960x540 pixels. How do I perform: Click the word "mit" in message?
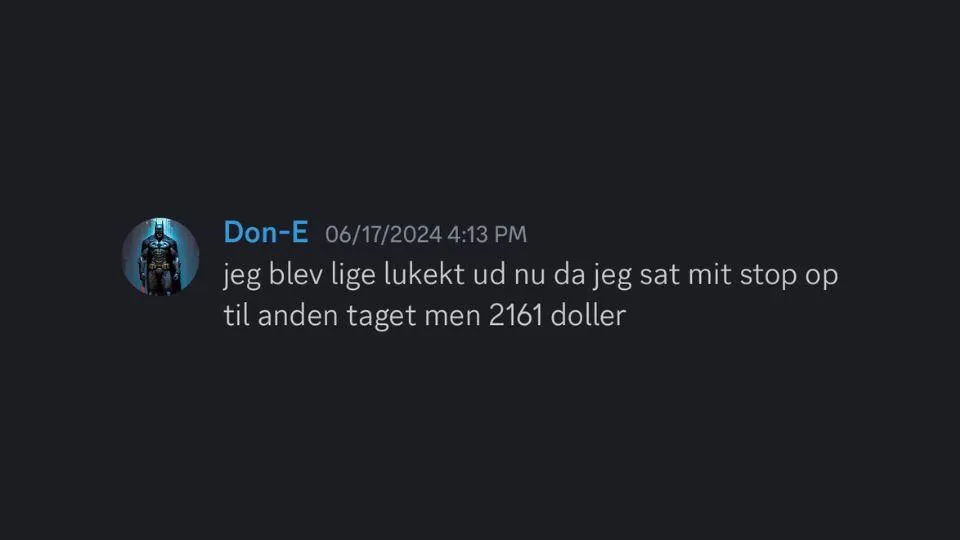point(710,275)
